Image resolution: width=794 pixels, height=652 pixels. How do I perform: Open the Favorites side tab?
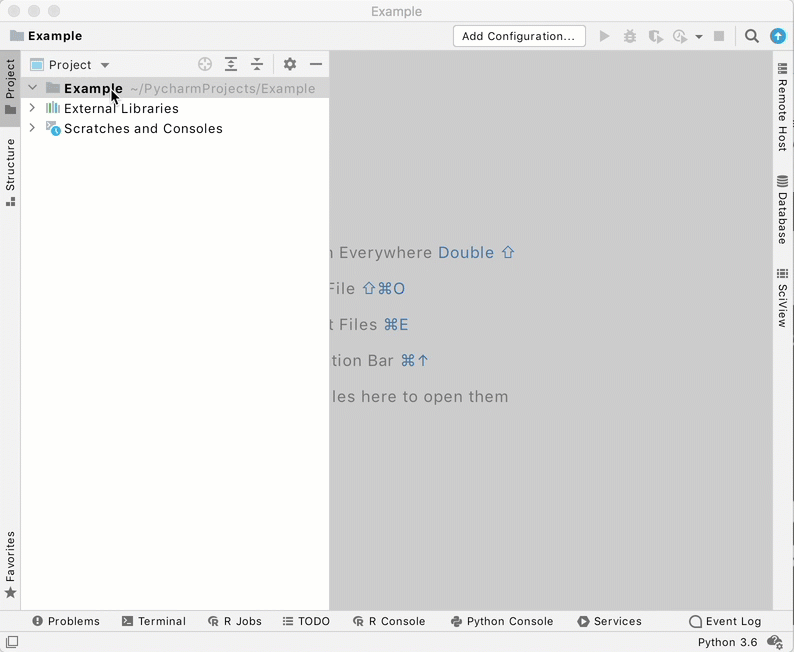tap(10, 564)
